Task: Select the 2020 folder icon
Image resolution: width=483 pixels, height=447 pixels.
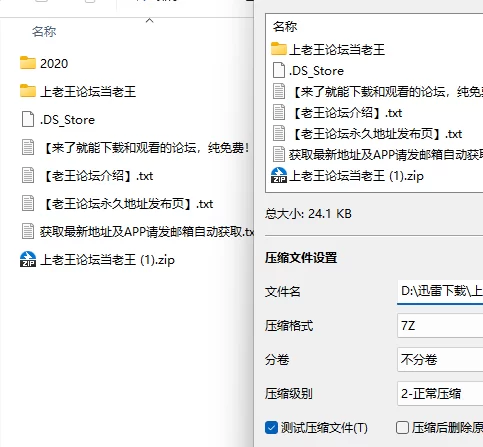Action: point(28,63)
